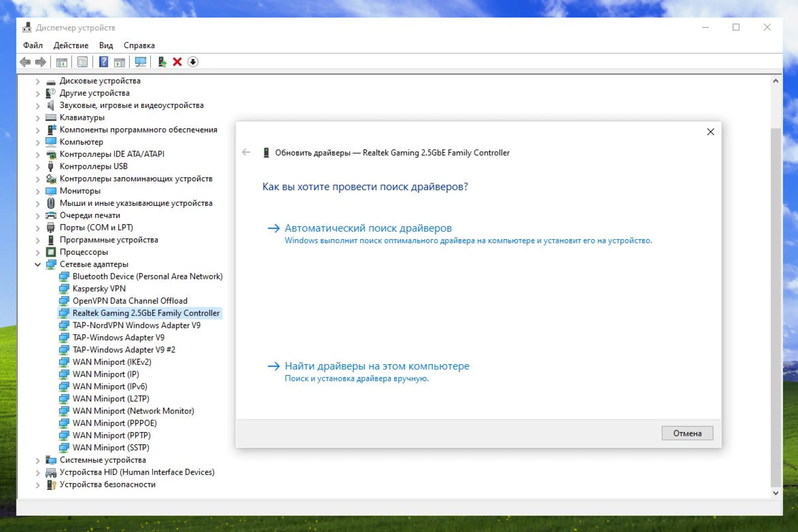
Task: Click the disable device down-arrow icon
Action: point(193,62)
